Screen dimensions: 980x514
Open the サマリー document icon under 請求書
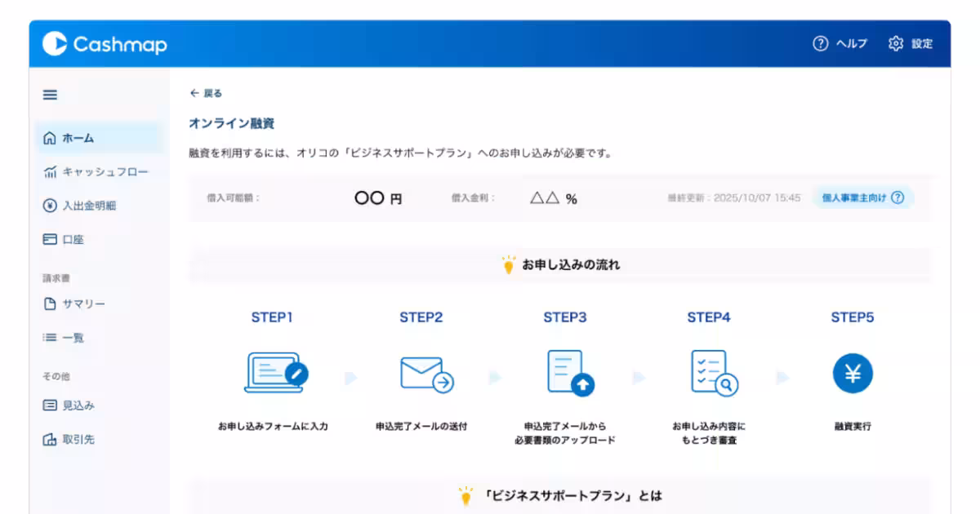pos(49,304)
